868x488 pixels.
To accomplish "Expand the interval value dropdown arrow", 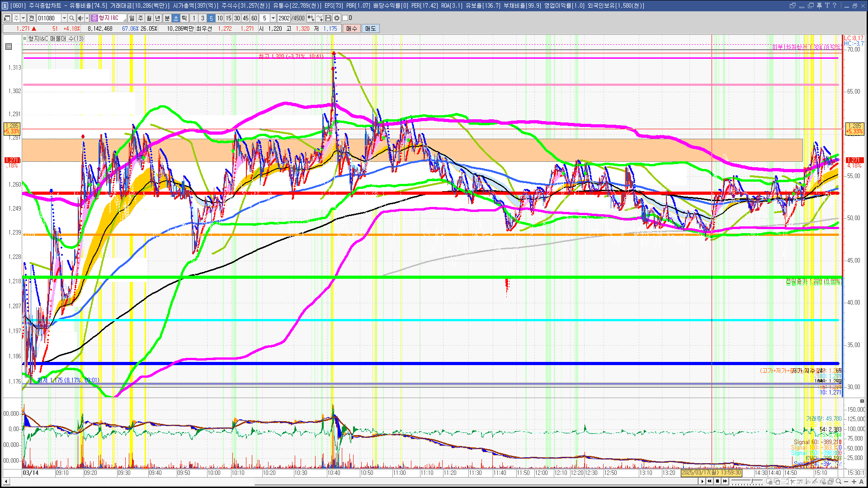I will coord(273,18).
